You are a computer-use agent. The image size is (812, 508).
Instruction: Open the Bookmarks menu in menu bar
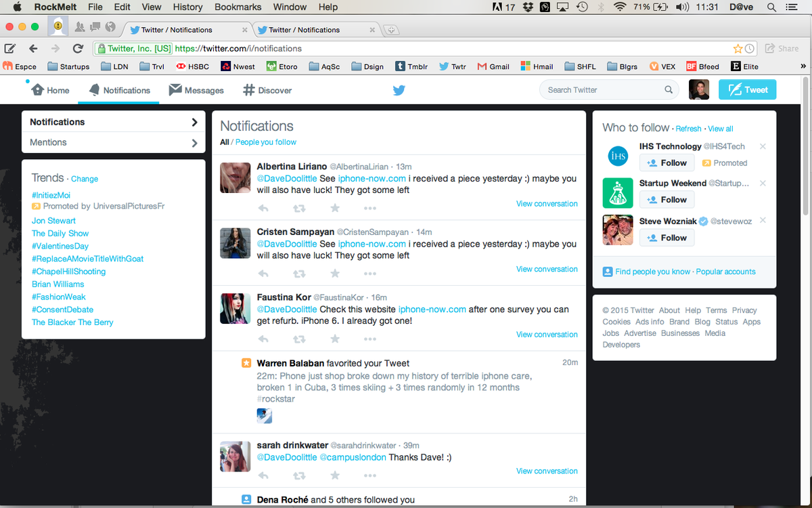[238, 7]
